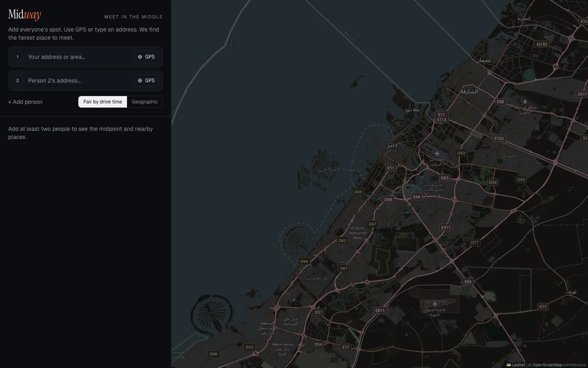The height and width of the screenshot is (368, 588).
Task: Add another person to the list
Action: pos(25,102)
